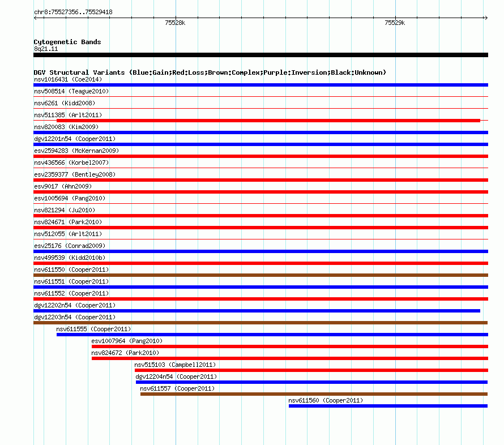The width and height of the screenshot is (504, 445).
Task: Click the blue bar under dgv12202n54
Action: point(257,311)
